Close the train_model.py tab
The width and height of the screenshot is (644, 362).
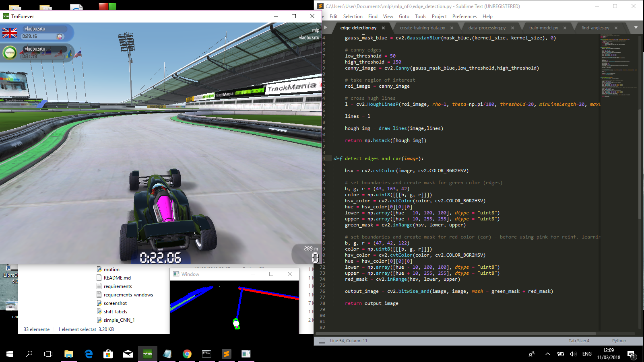click(565, 28)
